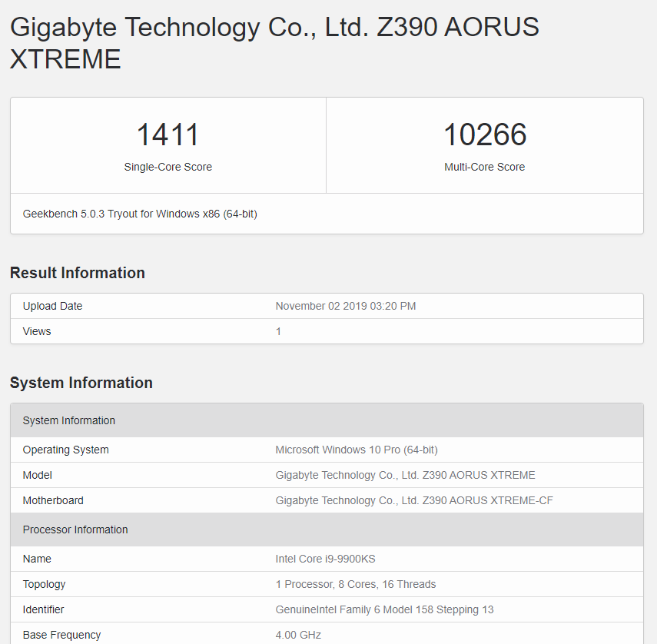Select Motherboard value ending in 'XTREME-CF'
This screenshot has width=657, height=644.
pyautogui.click(x=414, y=500)
